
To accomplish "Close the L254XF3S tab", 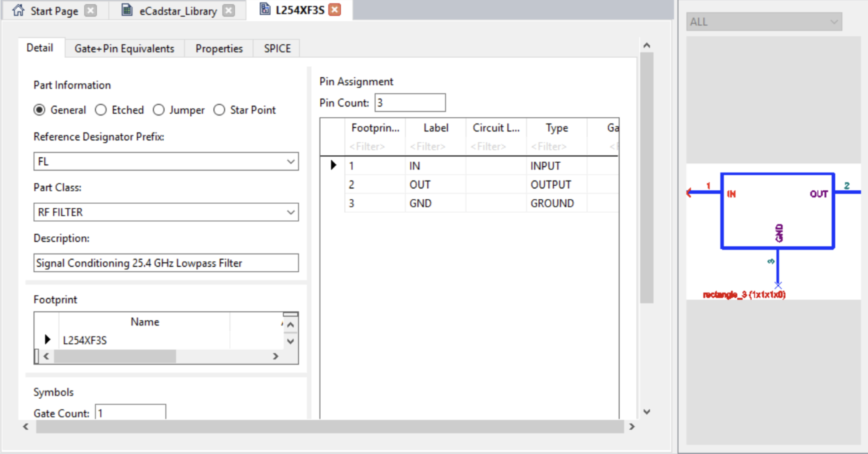I will click(x=335, y=10).
